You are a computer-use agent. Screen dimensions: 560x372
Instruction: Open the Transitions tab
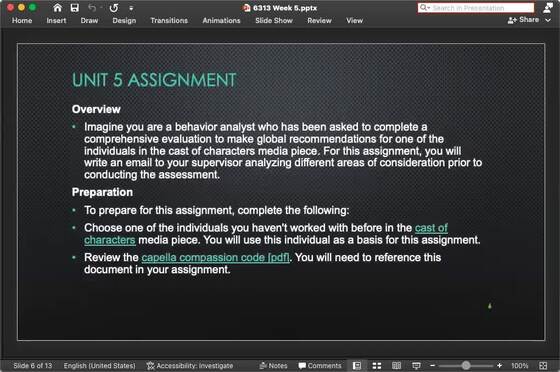tap(169, 21)
